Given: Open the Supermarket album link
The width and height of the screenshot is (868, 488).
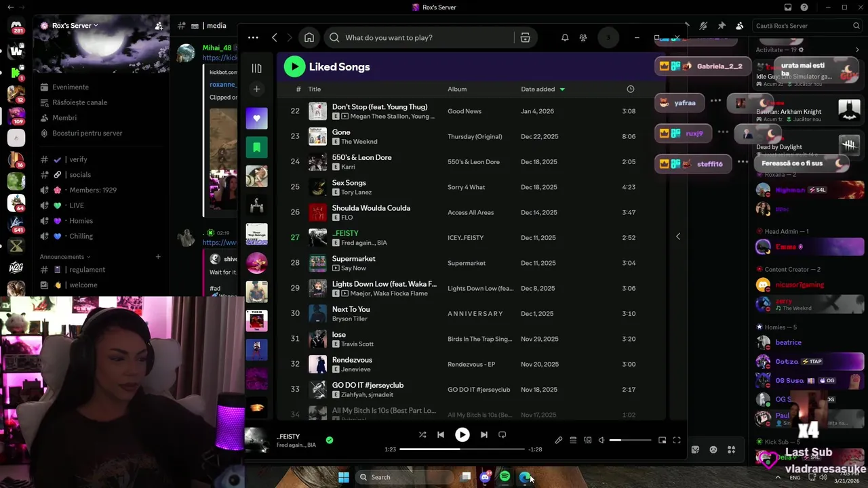Looking at the screenshot, I should (x=467, y=263).
